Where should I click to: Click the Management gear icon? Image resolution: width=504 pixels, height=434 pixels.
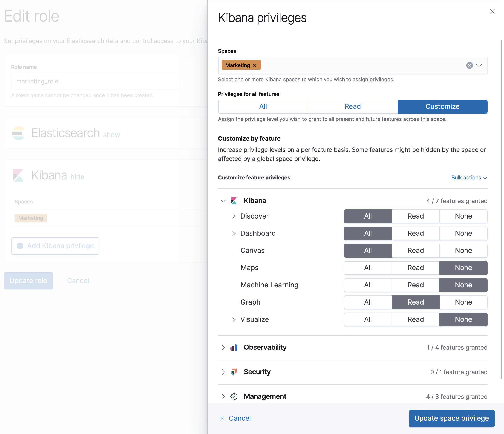pos(234,396)
